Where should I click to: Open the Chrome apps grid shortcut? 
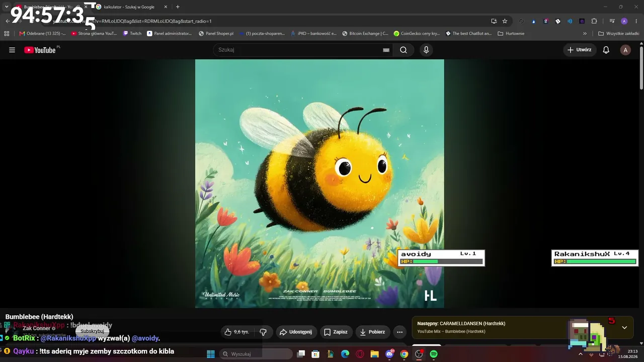7,34
